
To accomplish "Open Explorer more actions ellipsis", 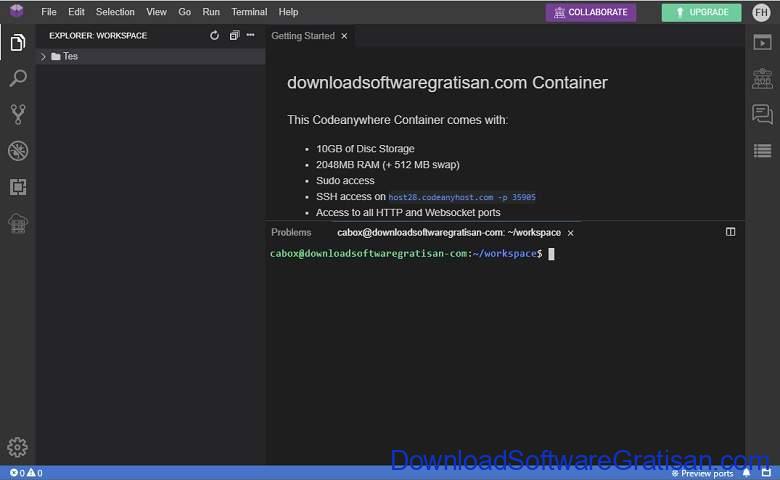I will coord(251,35).
